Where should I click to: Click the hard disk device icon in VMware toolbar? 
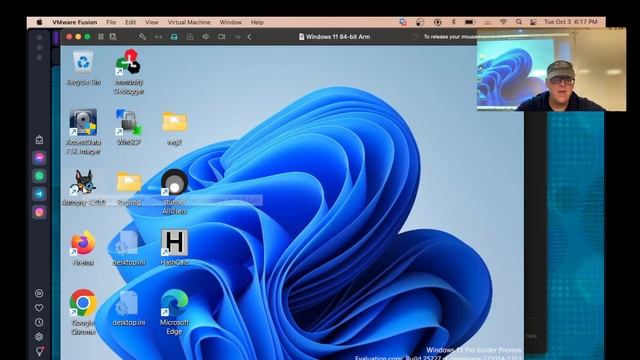(174, 37)
